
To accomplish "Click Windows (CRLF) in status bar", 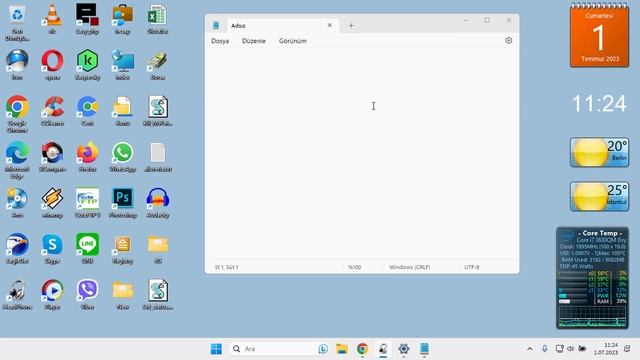I will [x=409, y=267].
